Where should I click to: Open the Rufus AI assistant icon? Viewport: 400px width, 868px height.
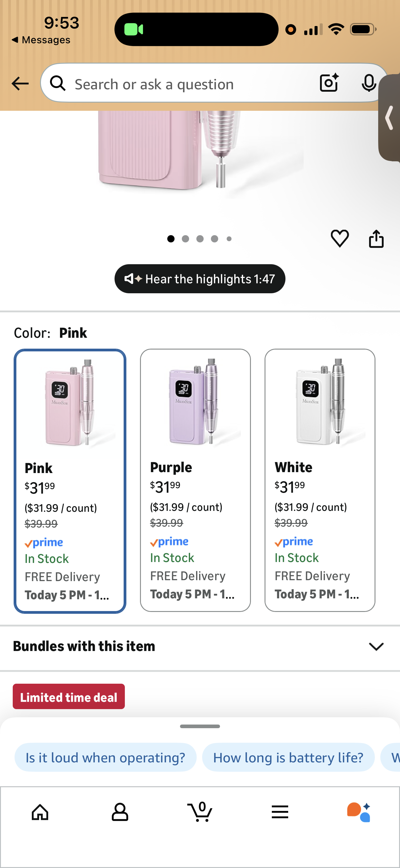[x=359, y=812]
